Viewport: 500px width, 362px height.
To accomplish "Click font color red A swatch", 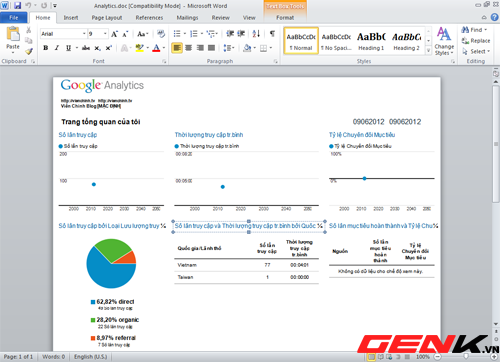I will pos(156,48).
